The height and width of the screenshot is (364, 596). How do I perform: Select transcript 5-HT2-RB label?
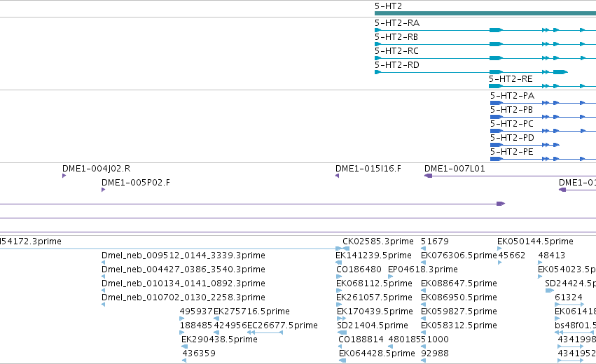pos(396,37)
